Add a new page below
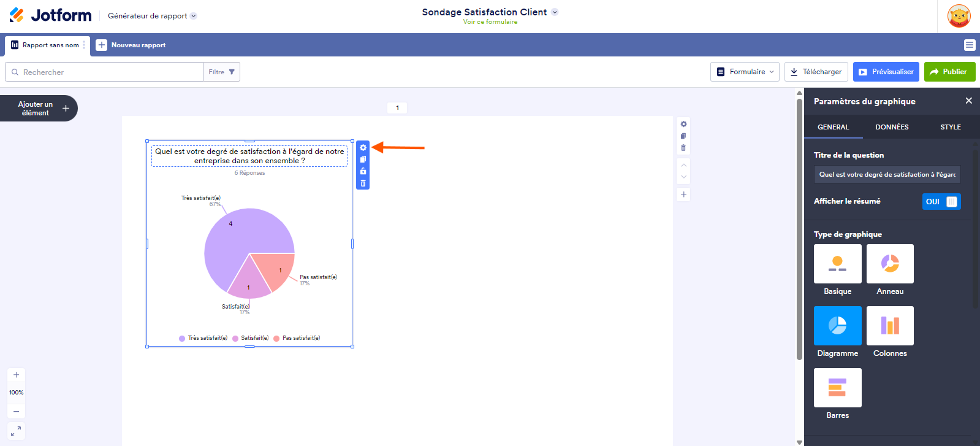The height and width of the screenshot is (446, 980). (x=683, y=194)
